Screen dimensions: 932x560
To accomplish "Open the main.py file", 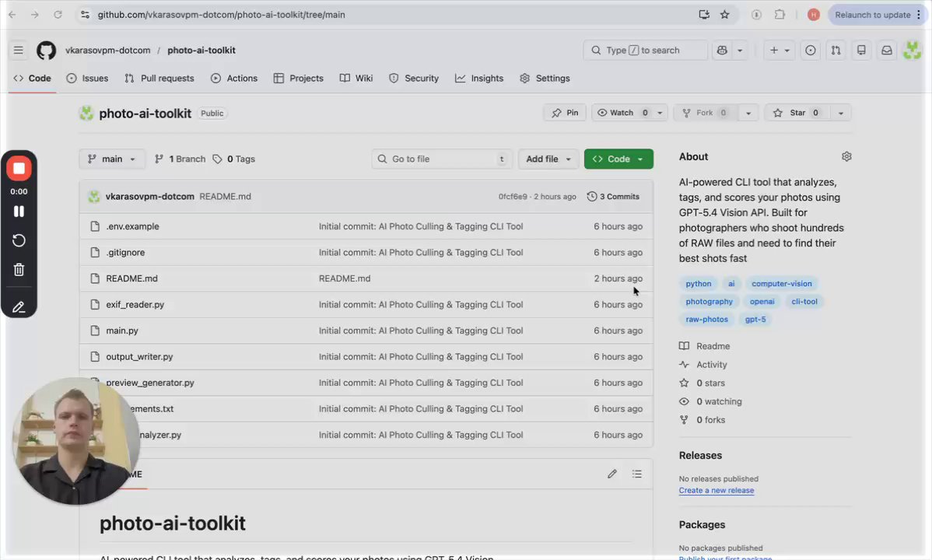I will (122, 331).
